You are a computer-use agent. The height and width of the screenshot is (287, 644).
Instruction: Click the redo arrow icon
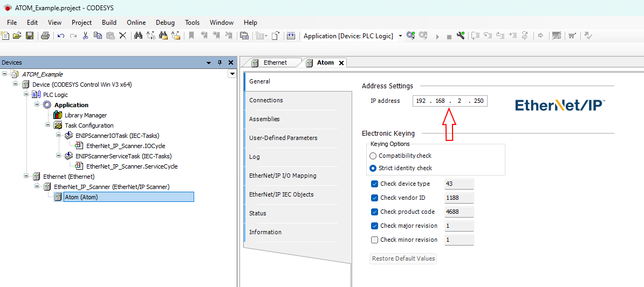[x=73, y=36]
